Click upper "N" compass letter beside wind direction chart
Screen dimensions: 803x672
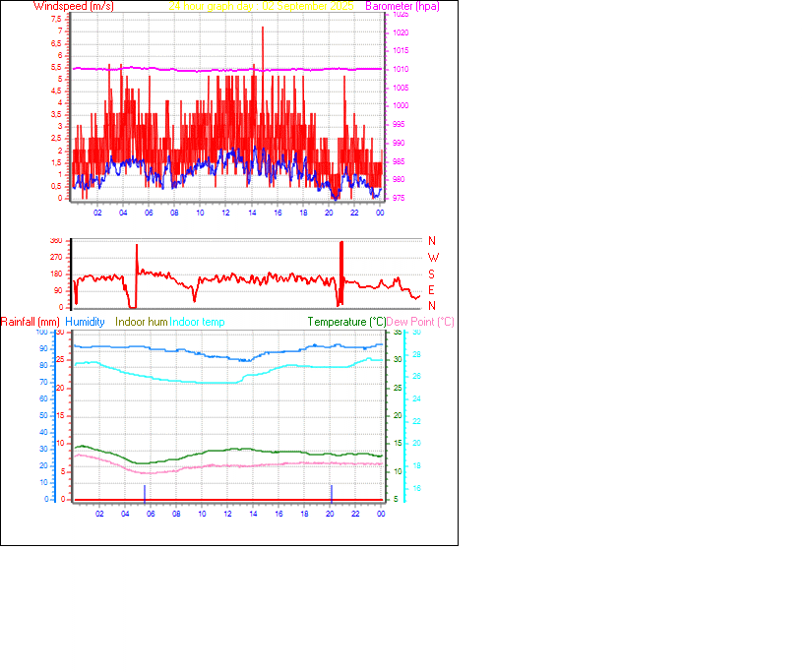coord(432,241)
